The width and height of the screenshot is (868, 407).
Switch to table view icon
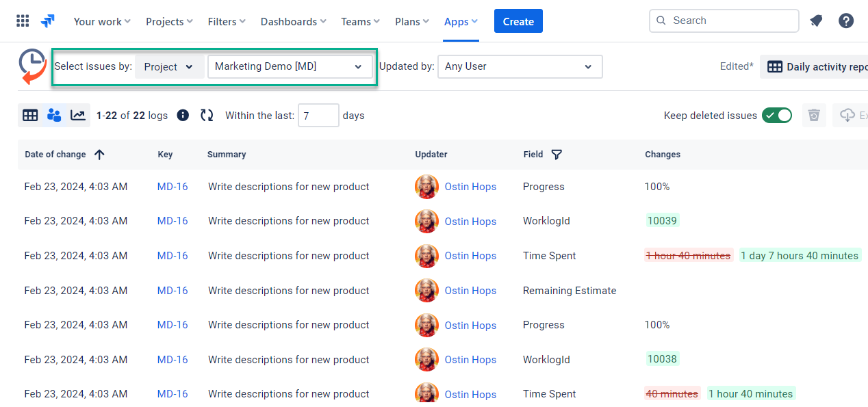coord(30,116)
